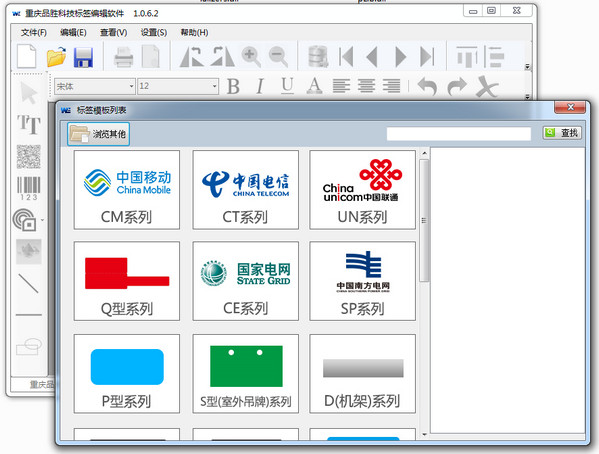
Task: Go to first record arrow
Action: pyautogui.click(x=346, y=57)
